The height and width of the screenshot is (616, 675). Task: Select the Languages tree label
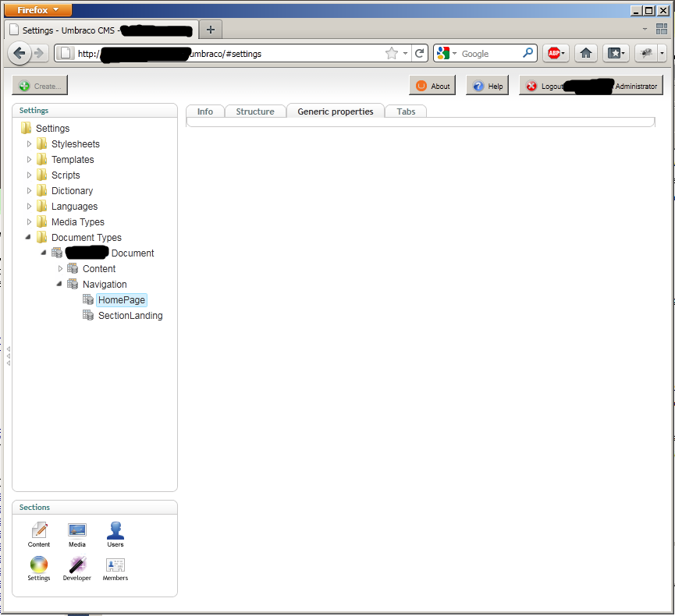point(74,207)
